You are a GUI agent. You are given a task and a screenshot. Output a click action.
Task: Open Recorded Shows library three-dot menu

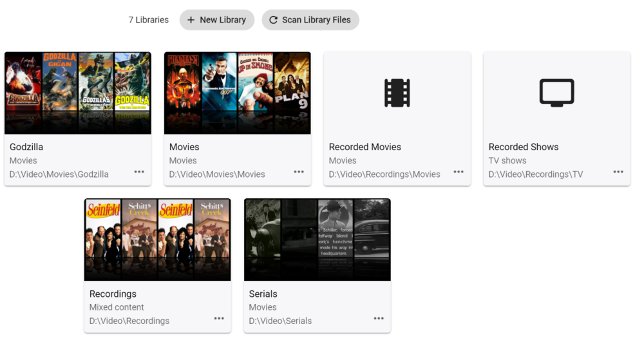coord(618,172)
